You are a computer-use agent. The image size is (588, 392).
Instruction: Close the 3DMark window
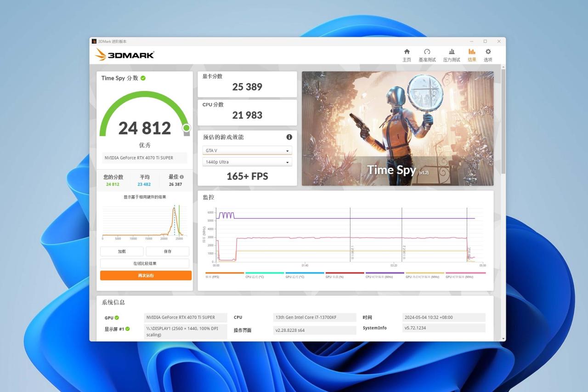click(499, 41)
